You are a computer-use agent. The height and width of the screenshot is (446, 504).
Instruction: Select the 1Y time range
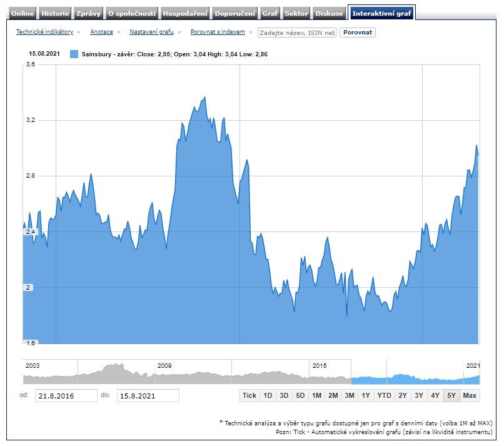pyautogui.click(x=366, y=395)
